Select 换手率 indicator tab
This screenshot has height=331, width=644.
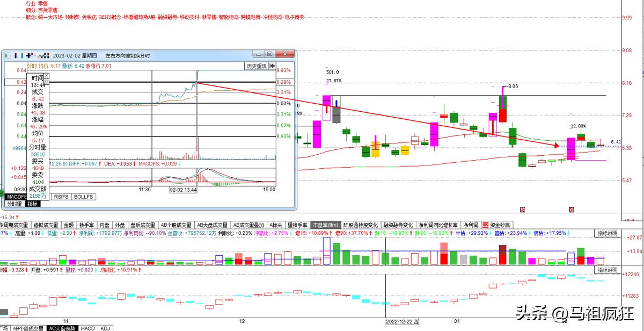coord(87,225)
